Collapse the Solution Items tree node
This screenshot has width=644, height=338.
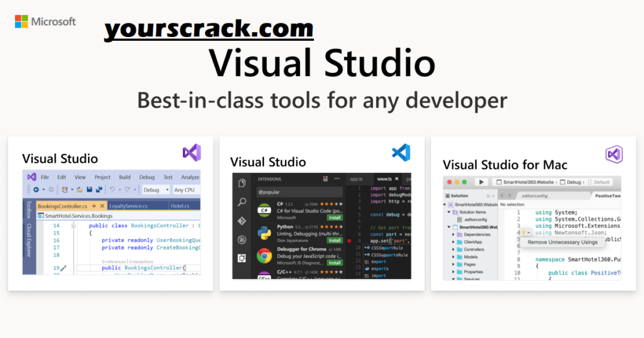(x=448, y=212)
